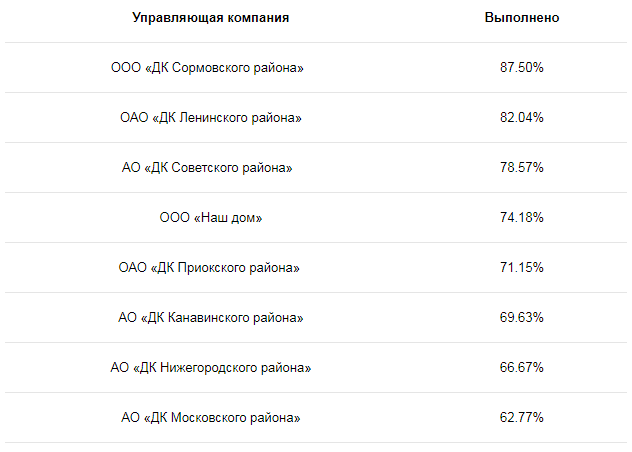The height and width of the screenshot is (452, 632).
Task: Click ОАО «ДК Ленинского района» row
Action: tap(316, 117)
